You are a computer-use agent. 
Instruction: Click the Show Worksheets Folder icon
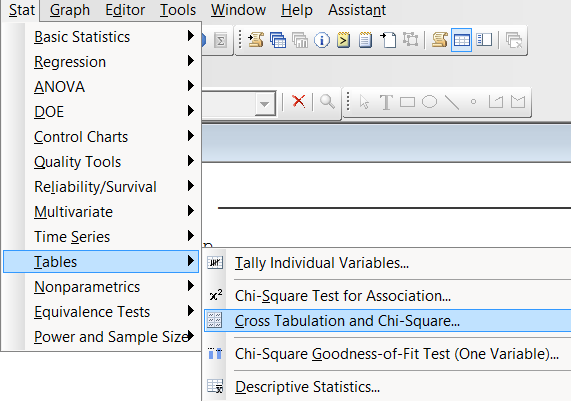coord(278,40)
